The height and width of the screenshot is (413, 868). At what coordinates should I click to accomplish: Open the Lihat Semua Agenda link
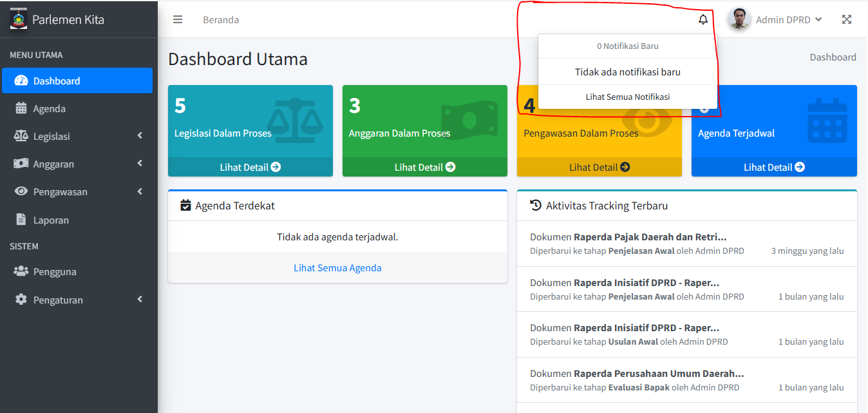pyautogui.click(x=337, y=268)
